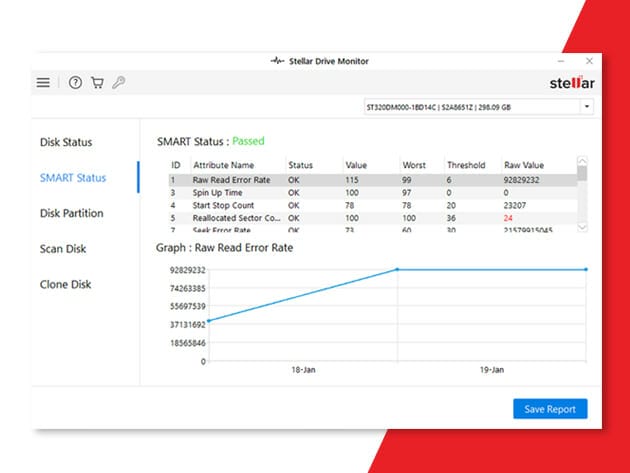
Task: Select the SMART Status tab
Action: [x=72, y=178]
